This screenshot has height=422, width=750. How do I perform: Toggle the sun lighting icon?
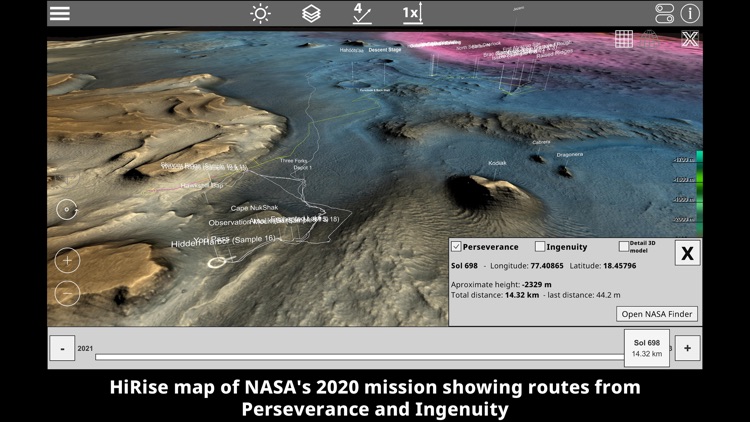pos(260,13)
